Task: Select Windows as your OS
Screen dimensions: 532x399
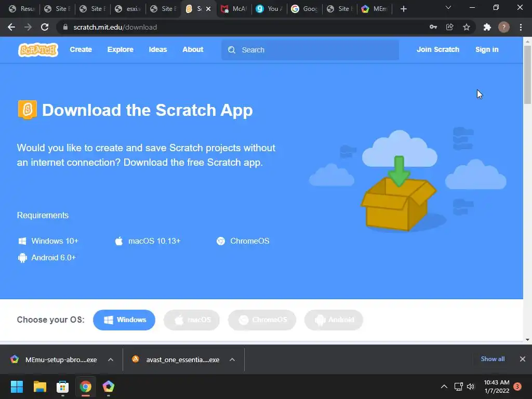Action: click(x=124, y=320)
